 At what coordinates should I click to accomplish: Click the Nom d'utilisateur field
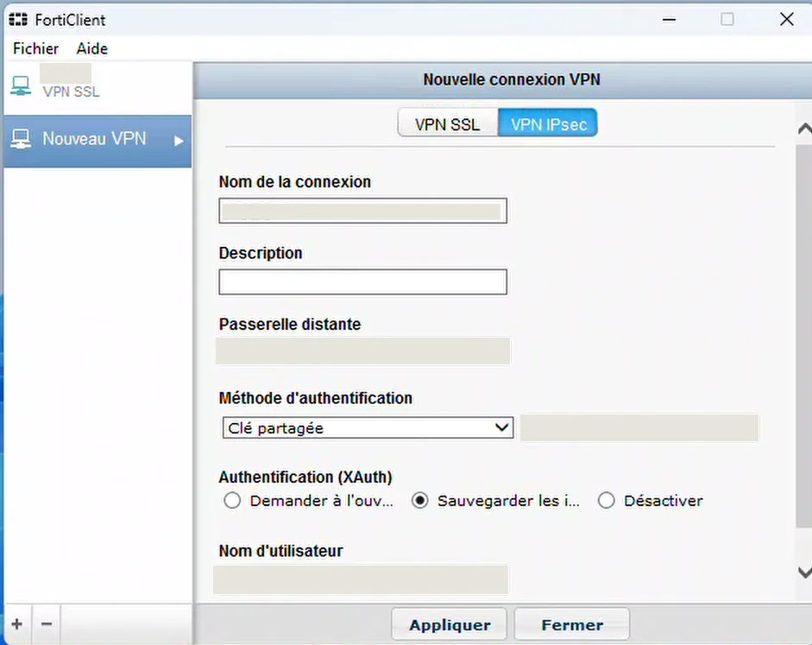[x=361, y=579]
